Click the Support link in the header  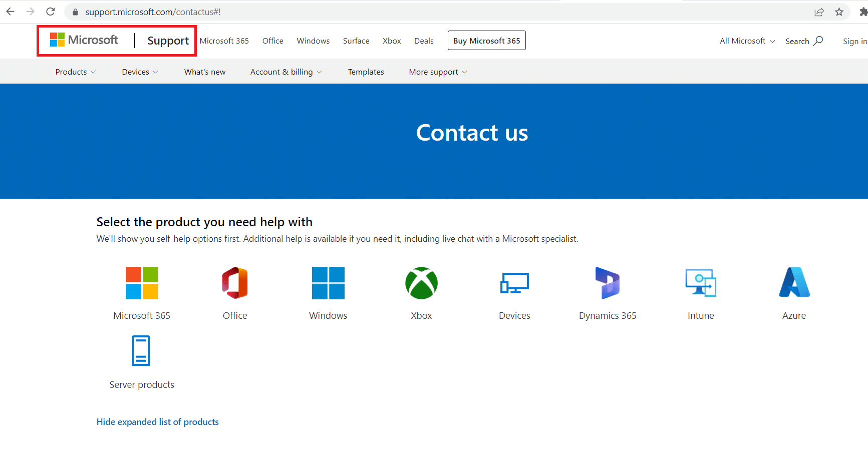click(168, 41)
